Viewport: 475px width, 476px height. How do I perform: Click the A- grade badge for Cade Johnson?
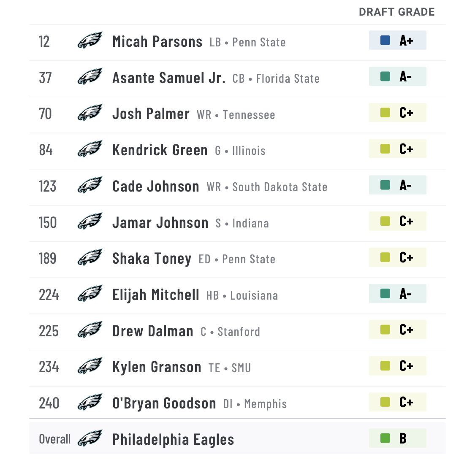398,185
